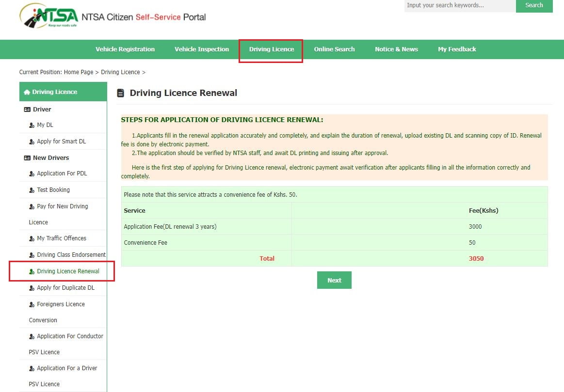Viewport: 564px width, 392px height.
Task: Click the green Search button
Action: [x=534, y=5]
